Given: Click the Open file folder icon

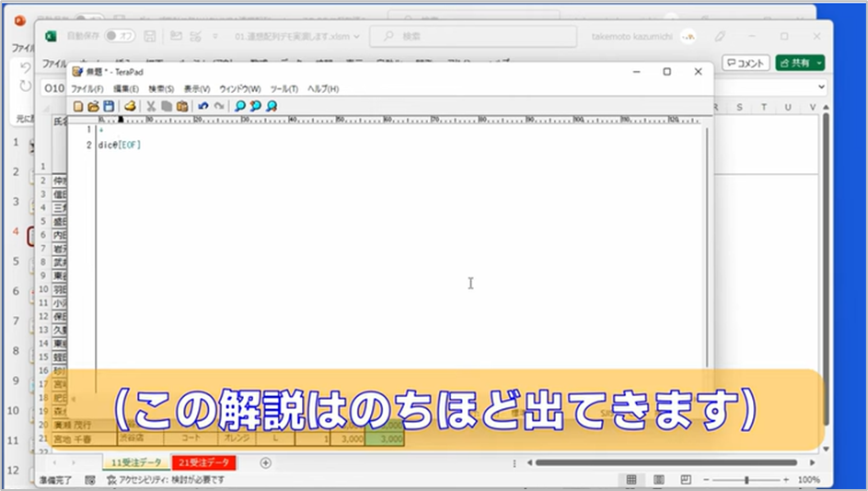Looking at the screenshot, I should point(93,106).
